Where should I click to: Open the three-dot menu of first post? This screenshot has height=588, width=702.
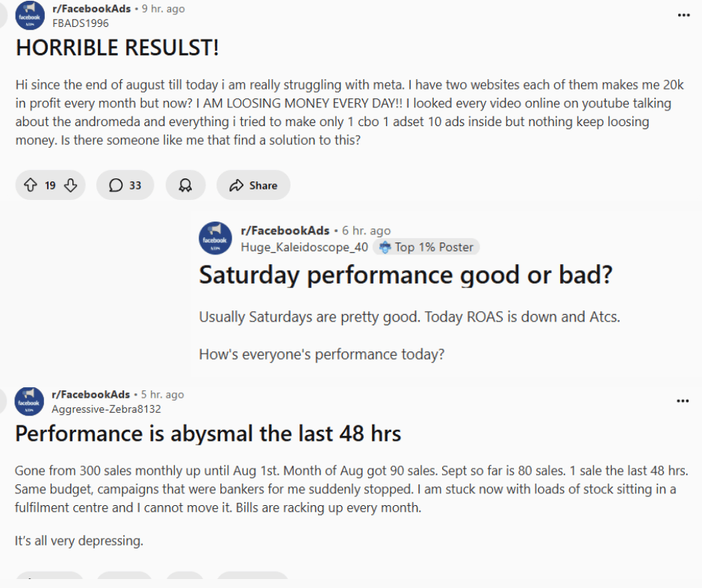pos(683,15)
